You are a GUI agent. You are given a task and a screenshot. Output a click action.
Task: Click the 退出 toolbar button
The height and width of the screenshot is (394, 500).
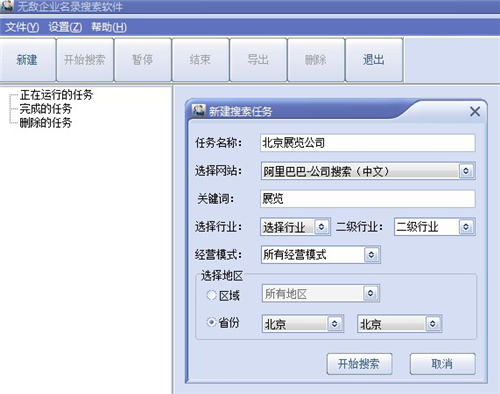point(374,60)
